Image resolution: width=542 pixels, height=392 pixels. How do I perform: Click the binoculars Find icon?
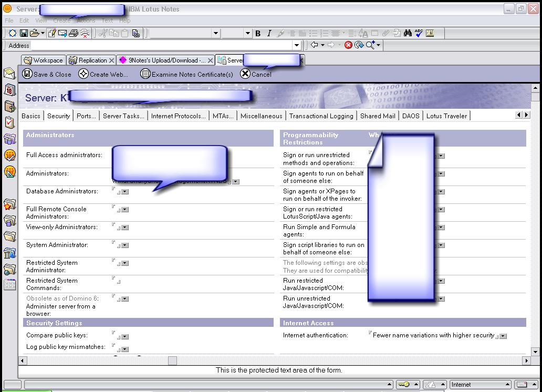coord(408,33)
